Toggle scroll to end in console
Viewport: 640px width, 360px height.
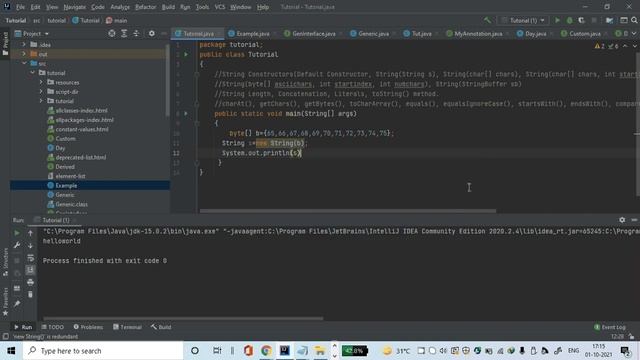(x=30, y=270)
